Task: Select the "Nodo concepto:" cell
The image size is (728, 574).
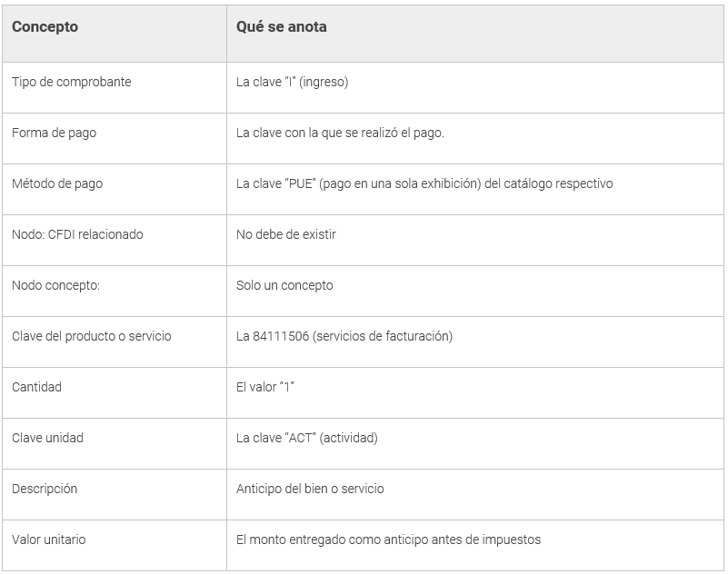Action: click(x=55, y=285)
